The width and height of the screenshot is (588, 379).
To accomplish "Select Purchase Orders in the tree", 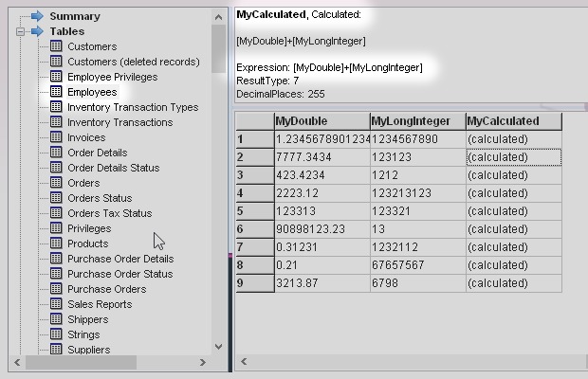I will (x=106, y=289).
